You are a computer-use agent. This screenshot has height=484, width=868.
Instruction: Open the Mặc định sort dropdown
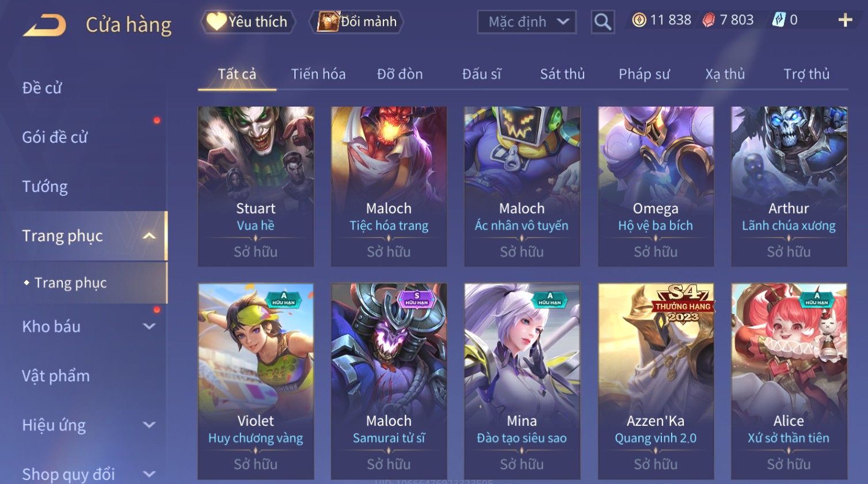(527, 22)
